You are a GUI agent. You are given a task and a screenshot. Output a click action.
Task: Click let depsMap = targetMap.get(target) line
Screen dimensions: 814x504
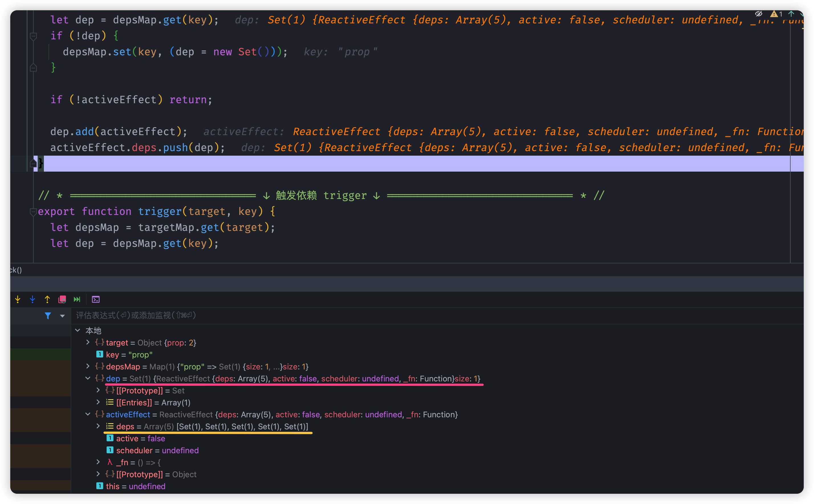click(162, 228)
